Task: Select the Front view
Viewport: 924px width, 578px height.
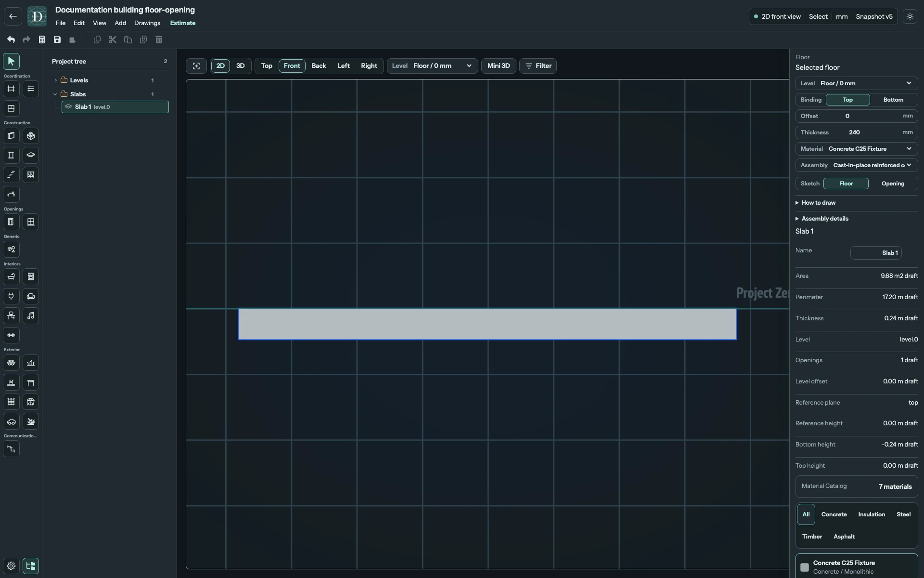Action: click(292, 66)
